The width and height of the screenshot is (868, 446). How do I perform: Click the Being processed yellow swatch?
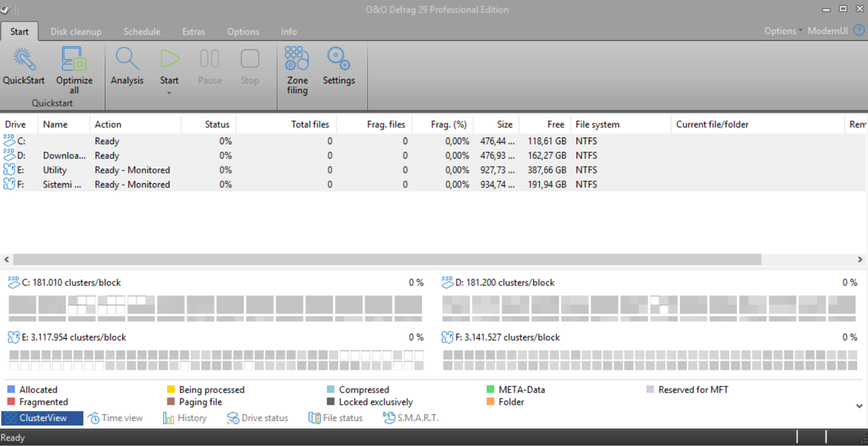point(171,390)
